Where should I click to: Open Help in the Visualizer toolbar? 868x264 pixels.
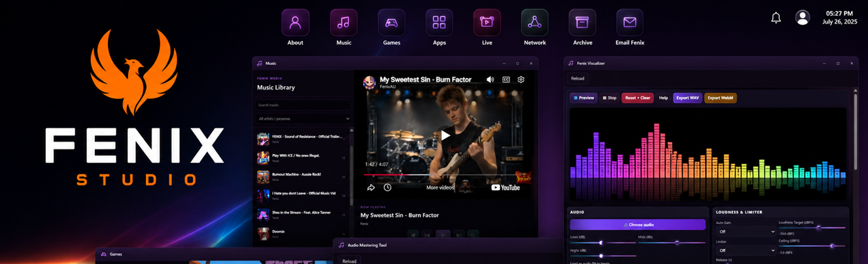(x=663, y=98)
